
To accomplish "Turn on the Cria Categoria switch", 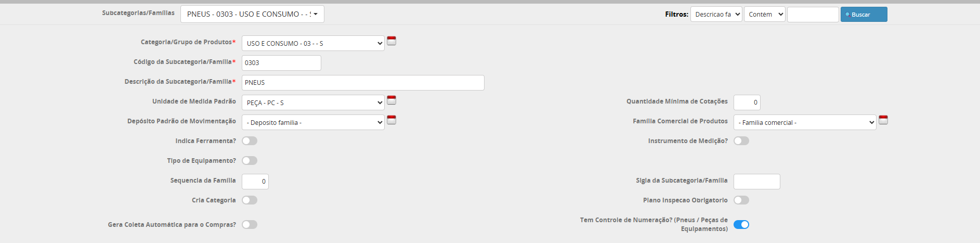I will tap(250, 200).
